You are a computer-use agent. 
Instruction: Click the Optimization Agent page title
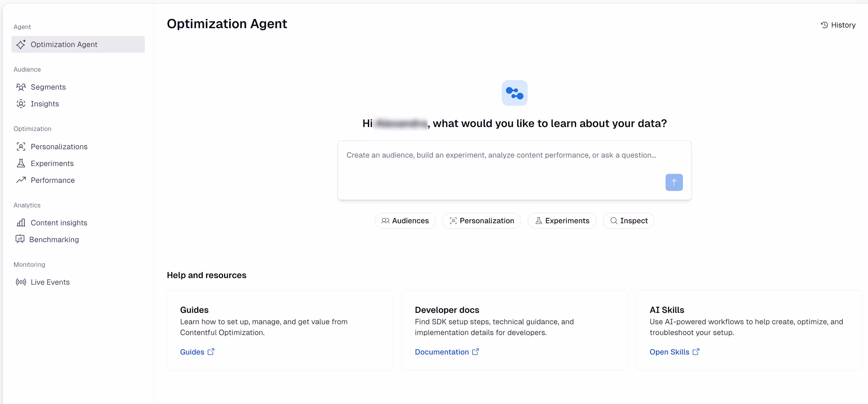(x=227, y=24)
